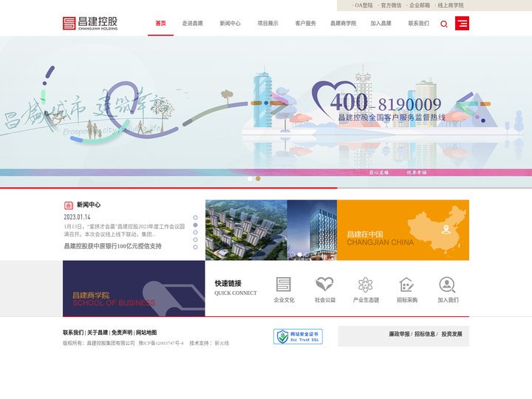The height and width of the screenshot is (399, 532).
Task: Click the 新火线 tech support link
Action: [222, 344]
